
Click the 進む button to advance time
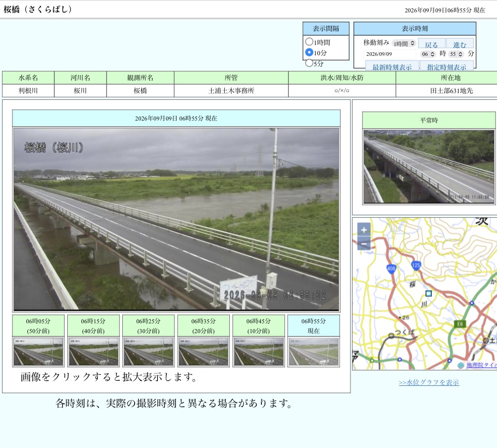(460, 44)
